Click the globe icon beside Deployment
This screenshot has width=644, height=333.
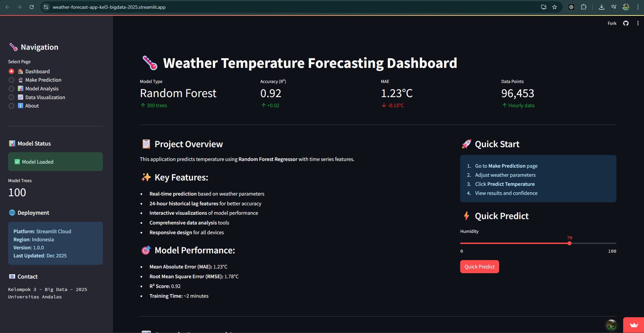pyautogui.click(x=12, y=213)
